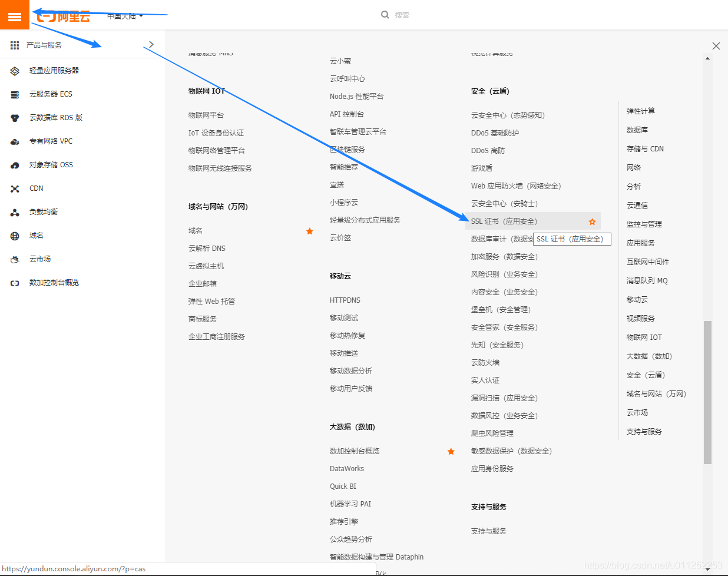Click the 云服务器 ECS sidebar icon
Image resolution: width=728 pixels, height=576 pixels.
15,94
